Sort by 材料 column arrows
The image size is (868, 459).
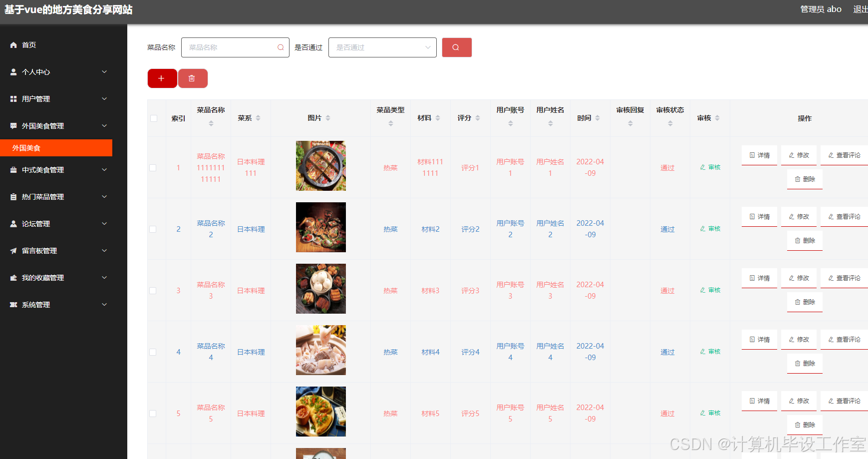click(438, 118)
